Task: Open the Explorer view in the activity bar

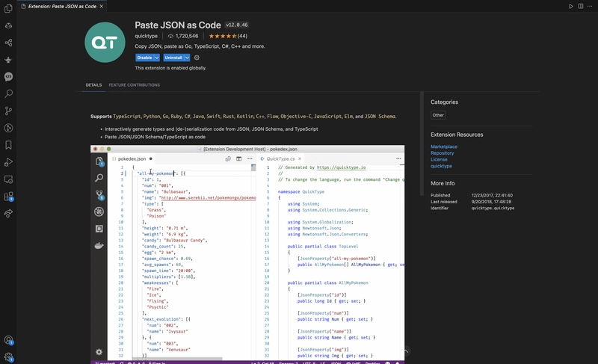Action: [x=8, y=8]
